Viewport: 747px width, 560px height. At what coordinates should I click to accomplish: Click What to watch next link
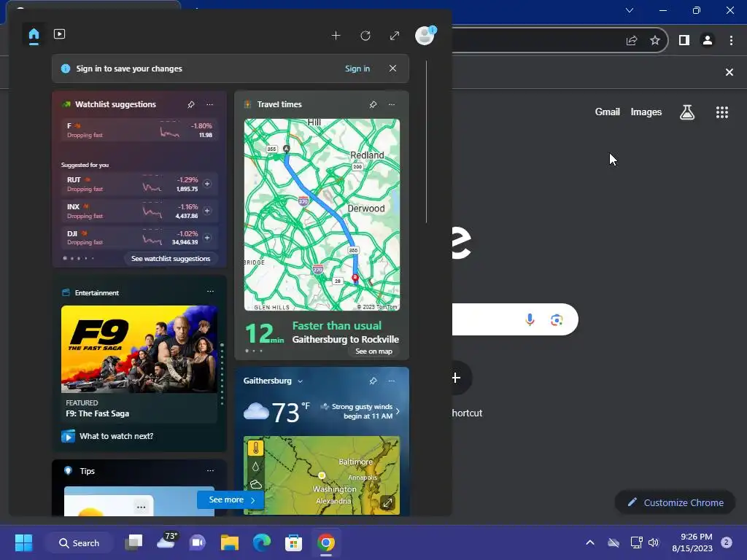[x=116, y=436]
